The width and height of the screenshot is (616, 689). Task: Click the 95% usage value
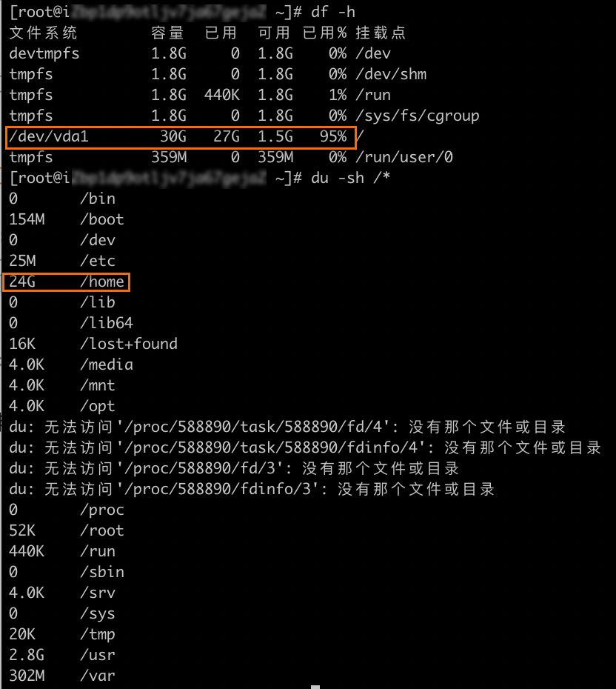click(x=333, y=137)
